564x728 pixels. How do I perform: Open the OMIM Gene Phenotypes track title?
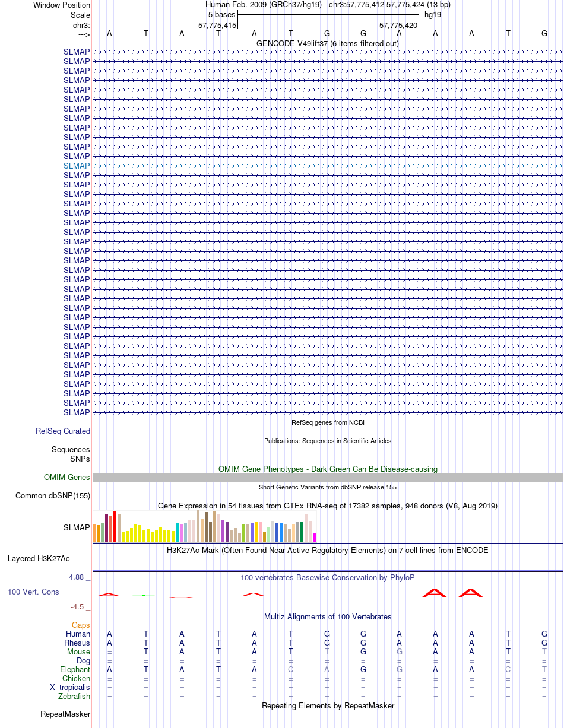click(328, 469)
